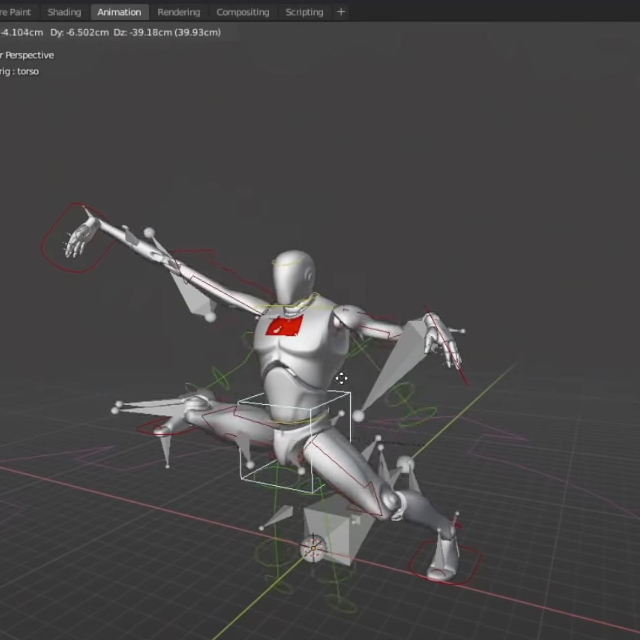Select the 3D cursor below the character

coord(313,547)
